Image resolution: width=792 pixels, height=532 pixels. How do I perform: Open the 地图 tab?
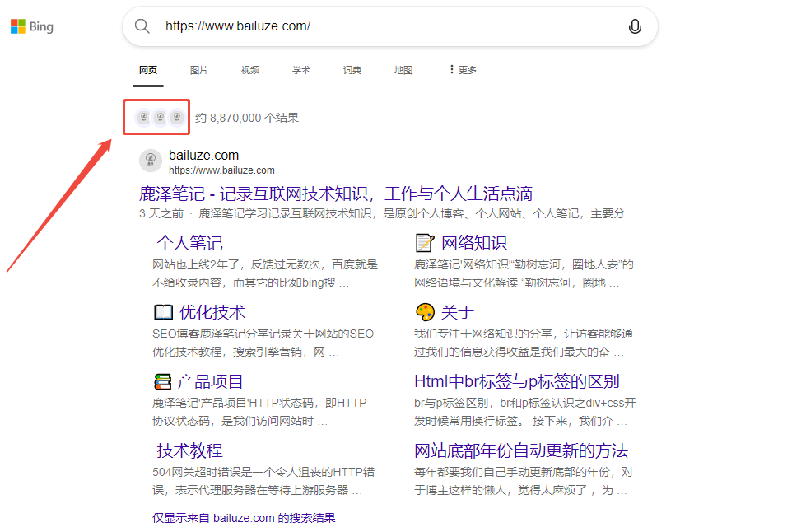click(403, 70)
